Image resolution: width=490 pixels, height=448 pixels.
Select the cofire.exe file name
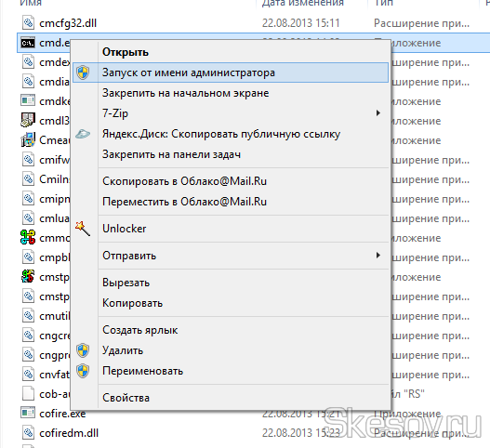pyautogui.click(x=62, y=414)
